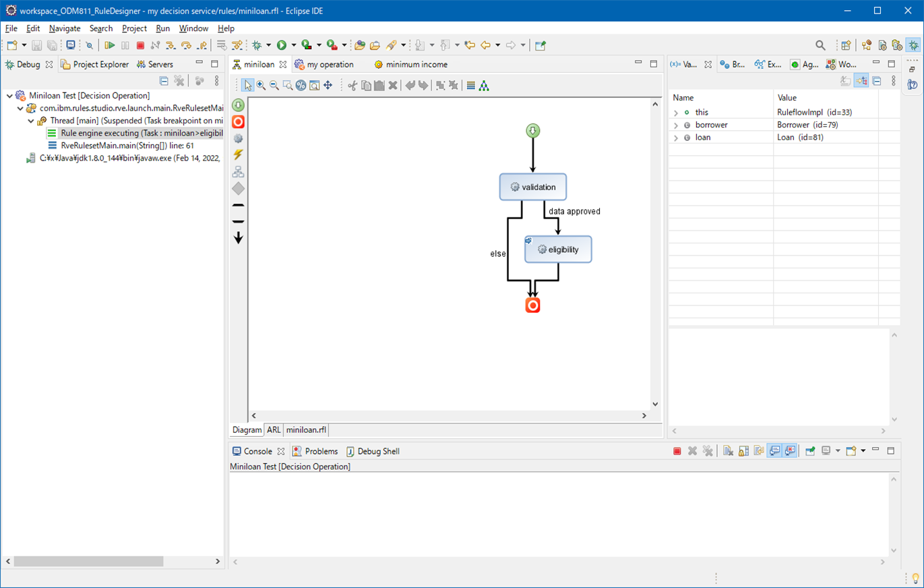Viewport: 924px width, 588px height.
Task: Expand the loan variable row
Action: [676, 138]
